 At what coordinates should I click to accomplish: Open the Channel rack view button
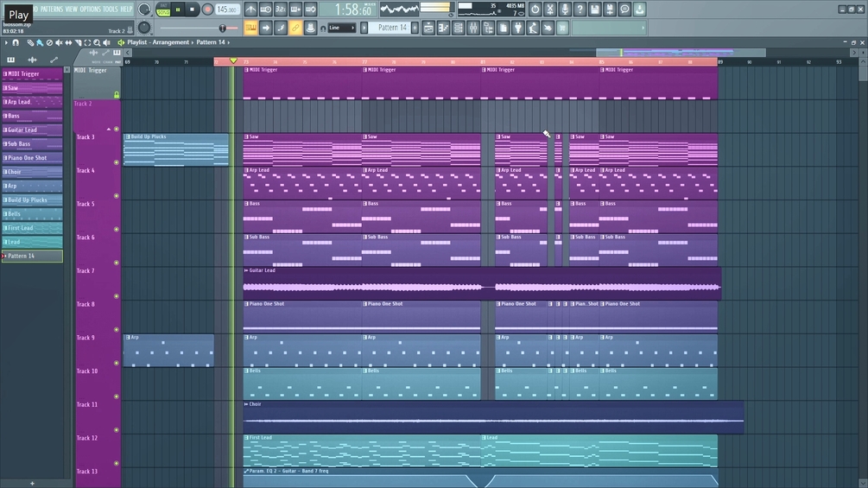[x=459, y=28]
